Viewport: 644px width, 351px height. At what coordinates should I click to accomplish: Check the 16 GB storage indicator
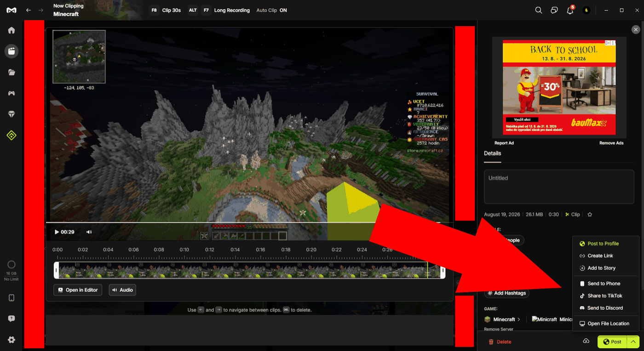click(11, 271)
